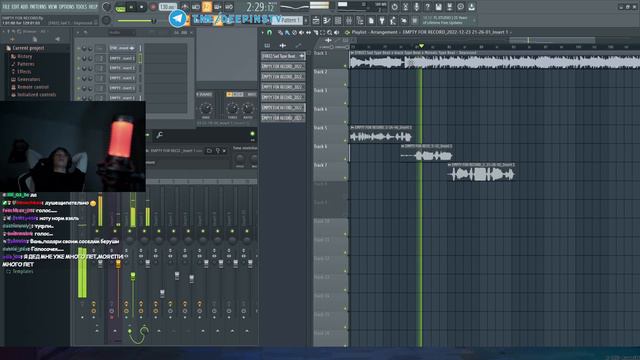Toggle the record button in transport
Screen dimensions: 640x360
click(153, 7)
